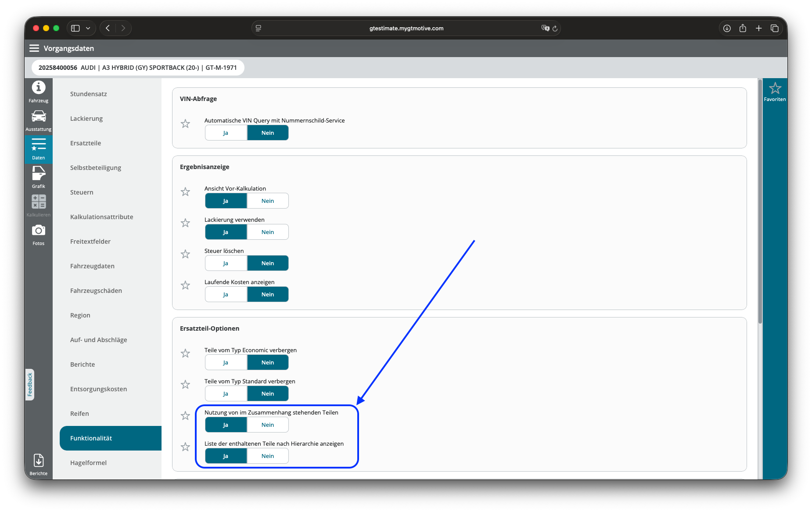Open the Feedback side tab
This screenshot has width=812, height=512.
30,384
